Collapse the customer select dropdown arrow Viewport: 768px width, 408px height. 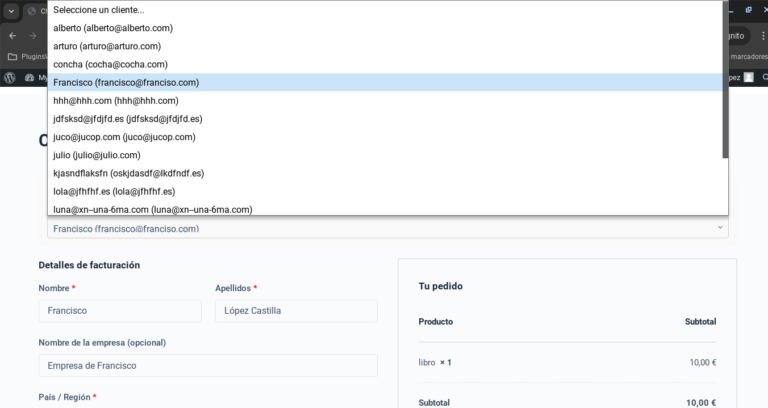[x=720, y=227]
